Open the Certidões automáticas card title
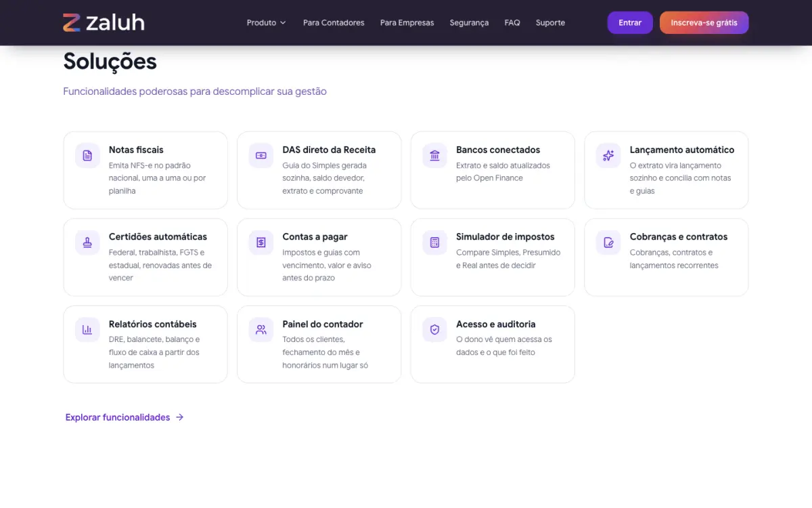812x508 pixels. [x=158, y=236]
